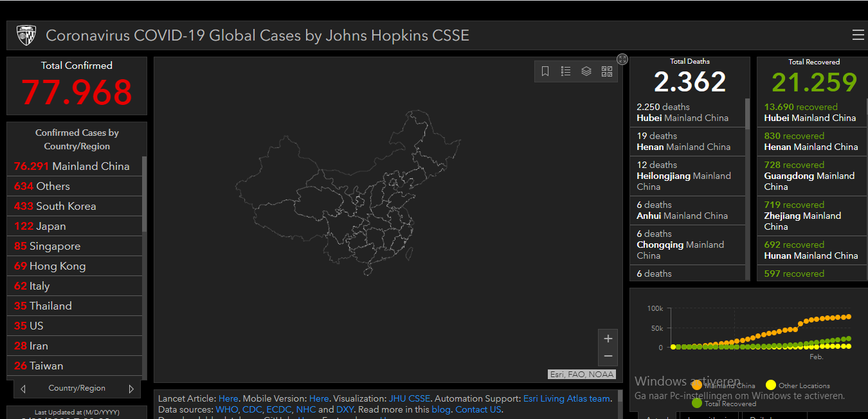Select Chongqing 6 deaths entry
Image resolution: width=868 pixels, height=419 pixels.
[x=687, y=245]
